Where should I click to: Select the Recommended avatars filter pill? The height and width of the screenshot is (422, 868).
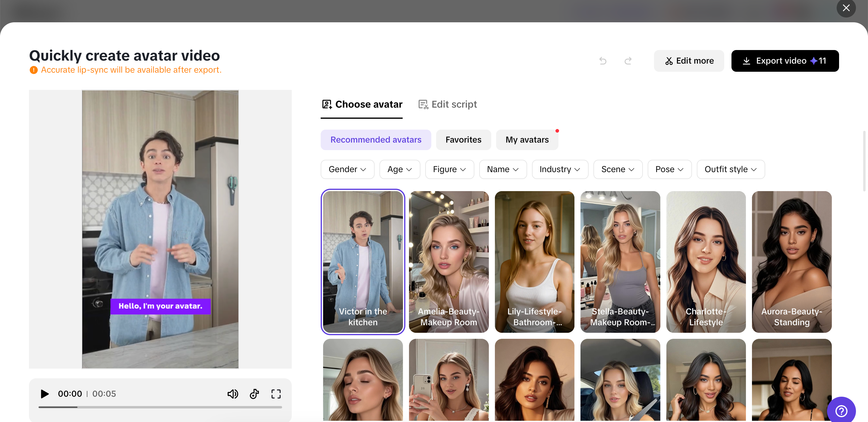coord(376,140)
